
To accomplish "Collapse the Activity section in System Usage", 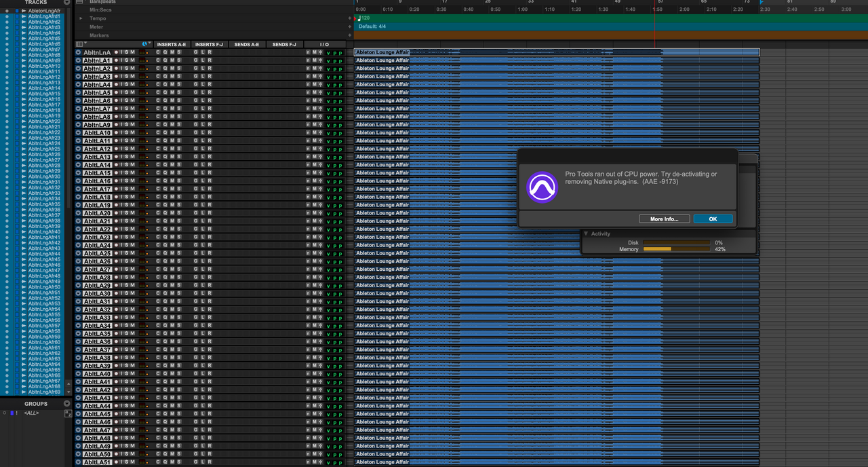I will 586,233.
